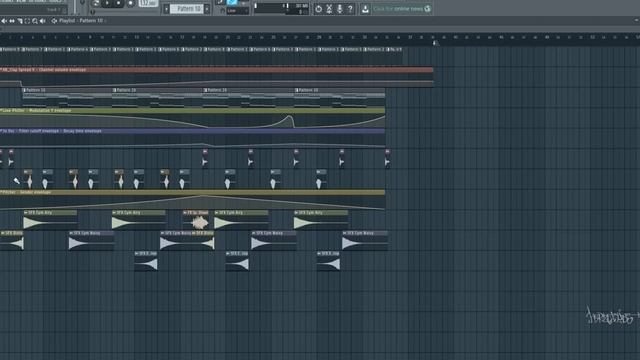Screen dimensions: 640x360
Task: Open the first Pattern 10 clip's menu icon
Action: click(25, 90)
